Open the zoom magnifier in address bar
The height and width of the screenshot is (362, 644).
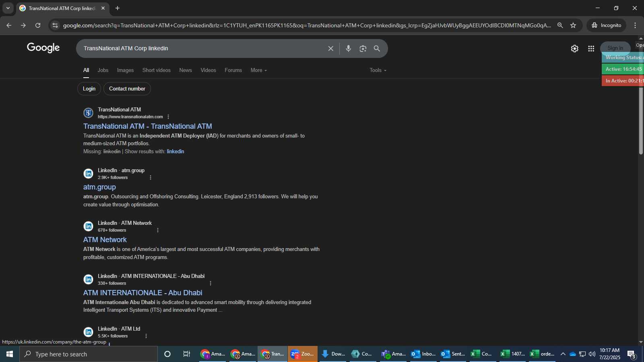[560, 25]
